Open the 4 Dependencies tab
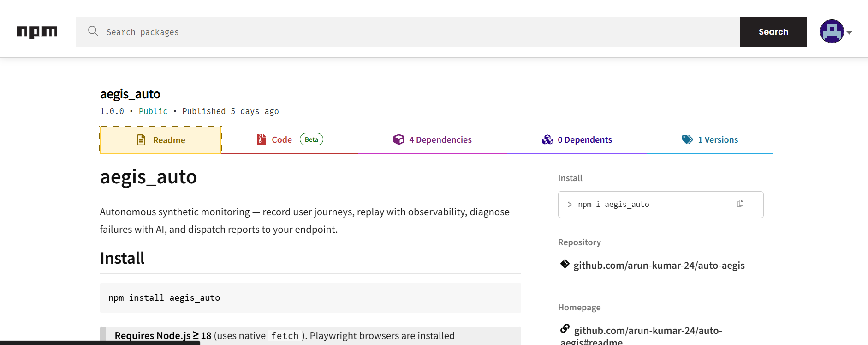 click(433, 139)
